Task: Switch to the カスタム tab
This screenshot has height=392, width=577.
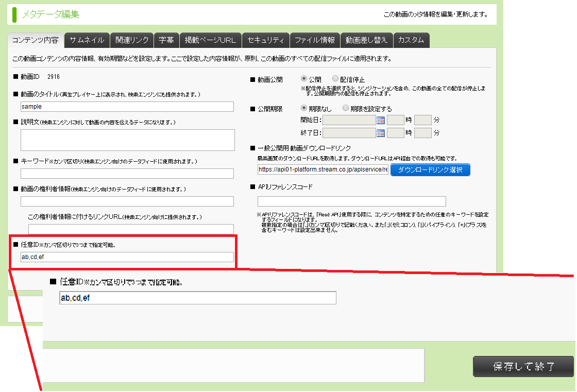Action: click(412, 40)
